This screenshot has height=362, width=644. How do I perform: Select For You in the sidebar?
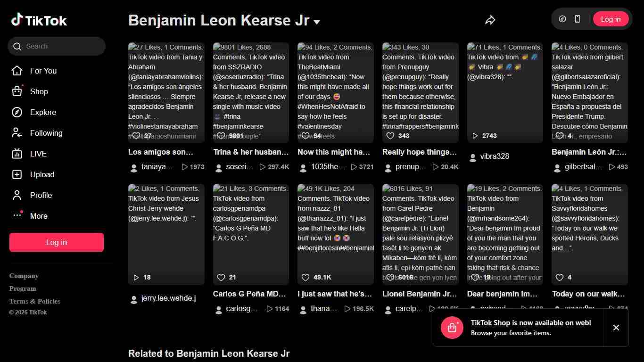(x=17, y=71)
